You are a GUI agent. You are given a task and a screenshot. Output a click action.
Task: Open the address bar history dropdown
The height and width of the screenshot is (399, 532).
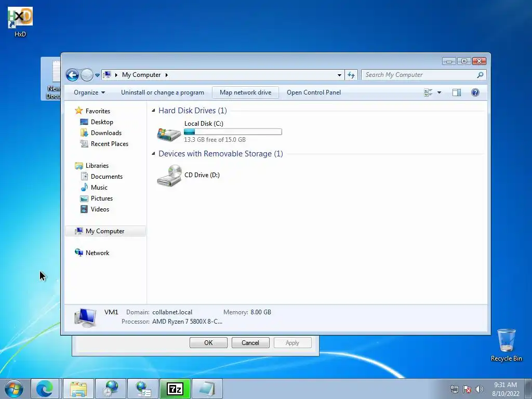[x=339, y=75]
